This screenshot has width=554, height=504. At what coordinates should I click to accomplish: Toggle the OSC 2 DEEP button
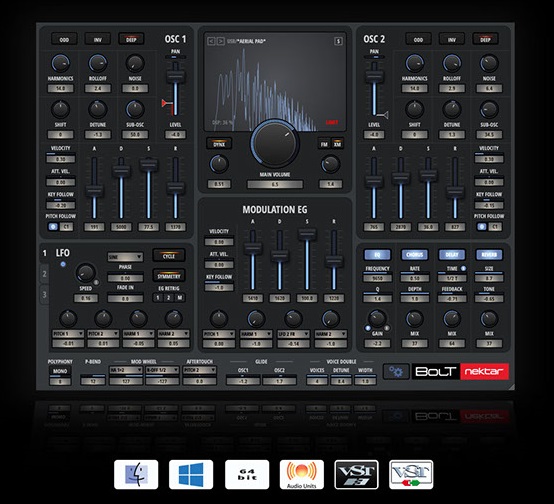(x=485, y=40)
